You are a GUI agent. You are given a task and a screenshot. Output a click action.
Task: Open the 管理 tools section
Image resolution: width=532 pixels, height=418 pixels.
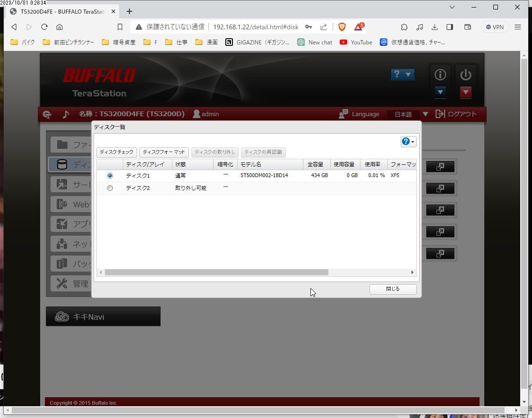pyautogui.click(x=72, y=283)
